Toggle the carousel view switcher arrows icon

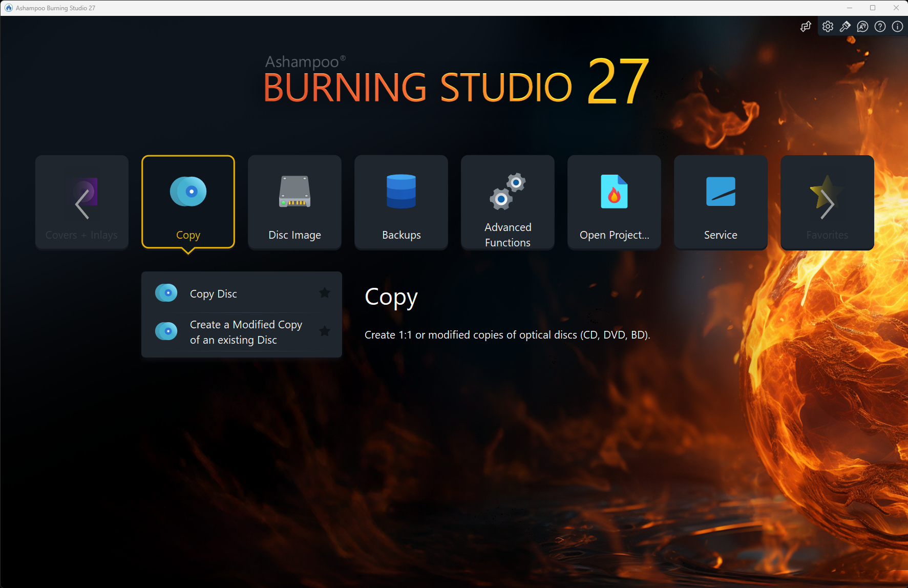click(806, 26)
